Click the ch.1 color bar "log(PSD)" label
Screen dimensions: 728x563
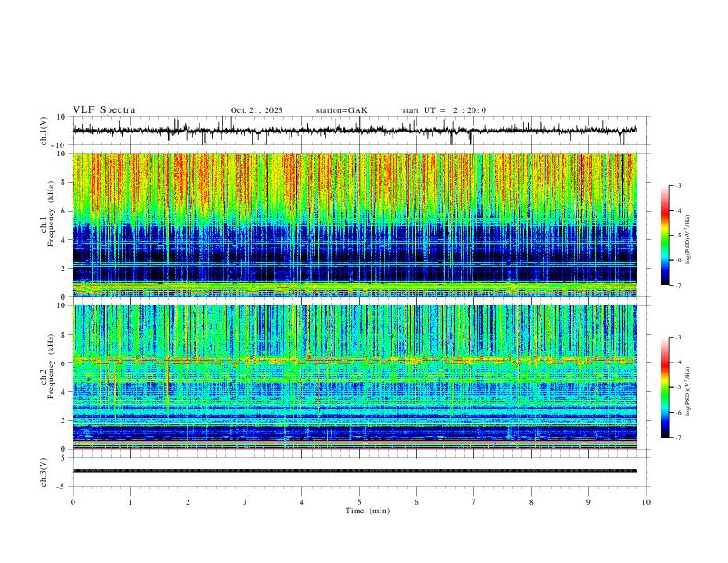click(688, 240)
